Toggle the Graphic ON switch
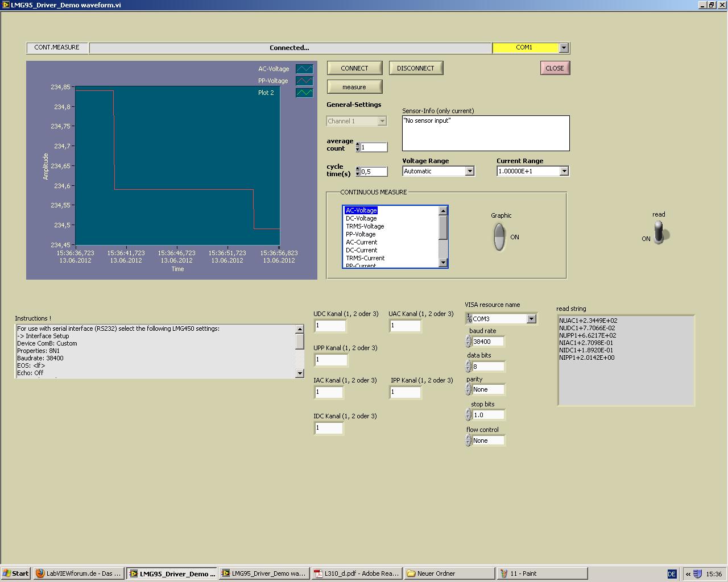 tap(499, 237)
